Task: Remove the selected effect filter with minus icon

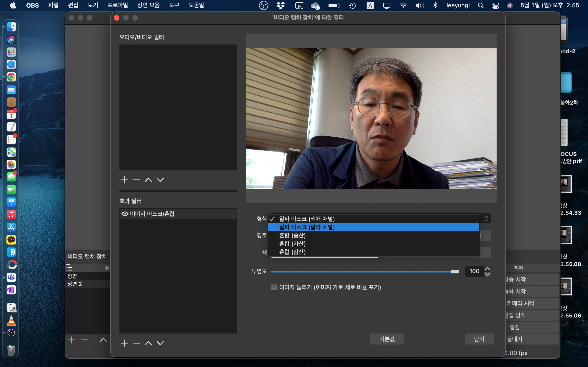Action: 136,343
